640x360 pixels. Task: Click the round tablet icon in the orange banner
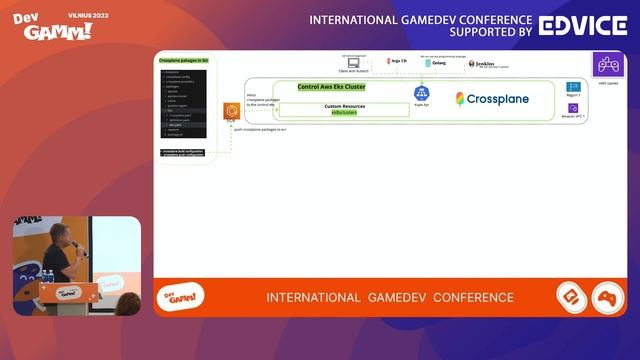(572, 298)
